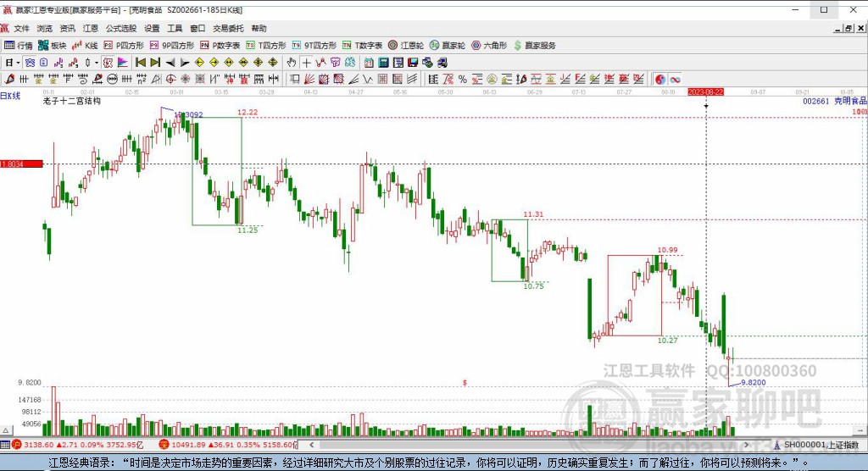Open 赢家服务 dollar-sign service
868x471 pixels.
click(534, 46)
